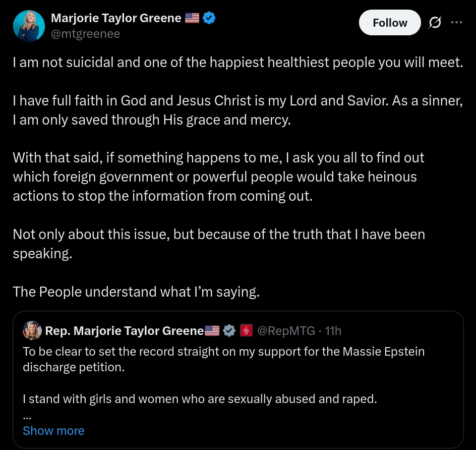Image resolution: width=476 pixels, height=450 pixels.
Task: Click quoted line "I stand with girls and women"
Action: click(x=200, y=399)
